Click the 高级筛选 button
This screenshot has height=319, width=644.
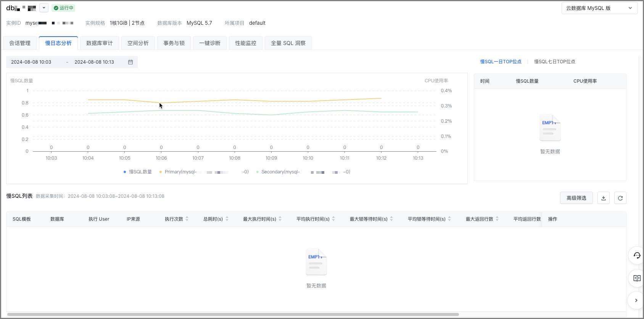point(576,198)
